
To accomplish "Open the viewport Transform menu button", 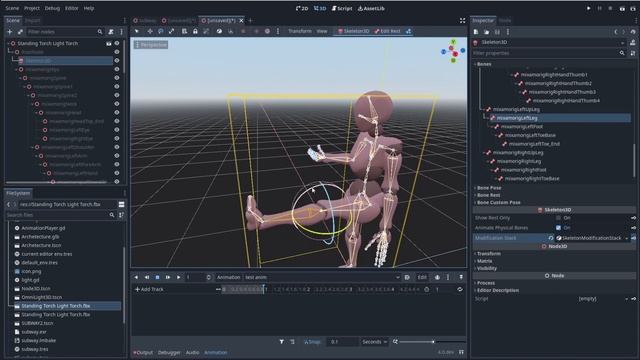I will pyautogui.click(x=300, y=31).
